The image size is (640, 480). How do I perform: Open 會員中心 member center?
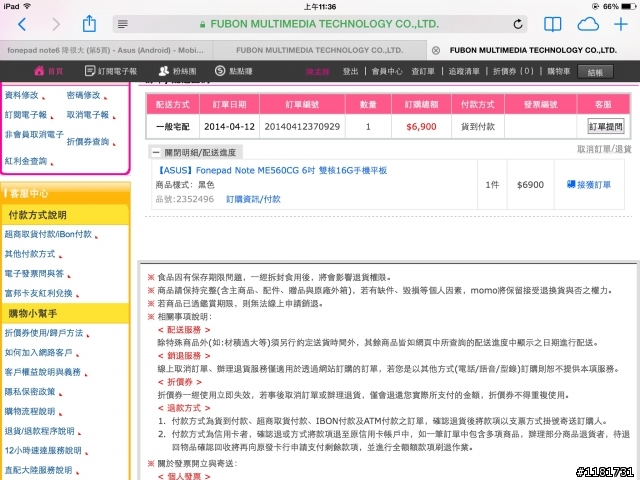coord(387,71)
